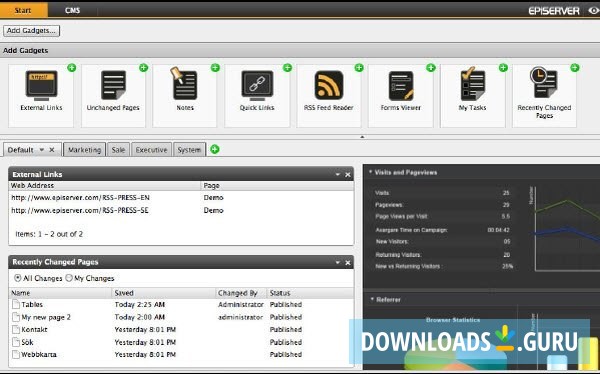This screenshot has height=374, width=600.
Task: Add Unchanged Pages gadget with green plus
Action: tap(143, 68)
